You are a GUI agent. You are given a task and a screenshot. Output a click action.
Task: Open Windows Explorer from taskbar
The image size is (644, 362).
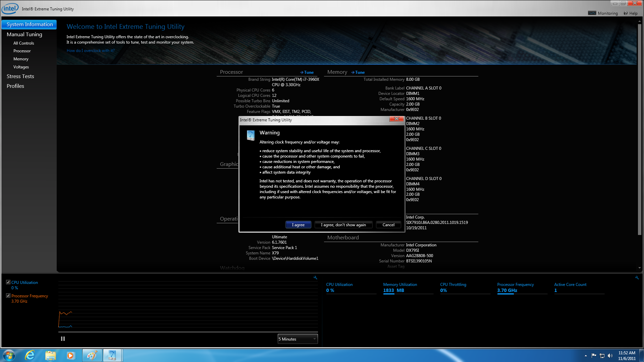tap(50, 355)
